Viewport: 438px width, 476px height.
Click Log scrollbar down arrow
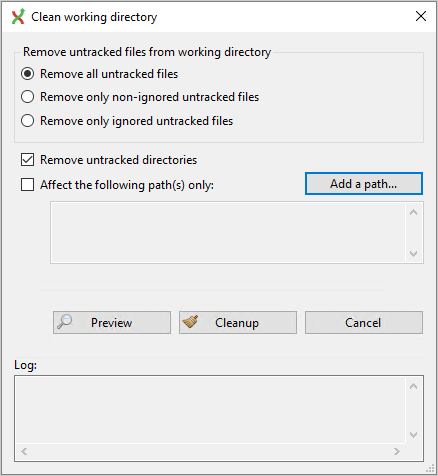414,435
